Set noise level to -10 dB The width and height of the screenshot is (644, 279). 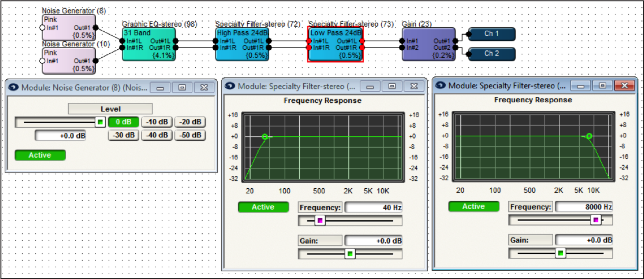click(157, 122)
